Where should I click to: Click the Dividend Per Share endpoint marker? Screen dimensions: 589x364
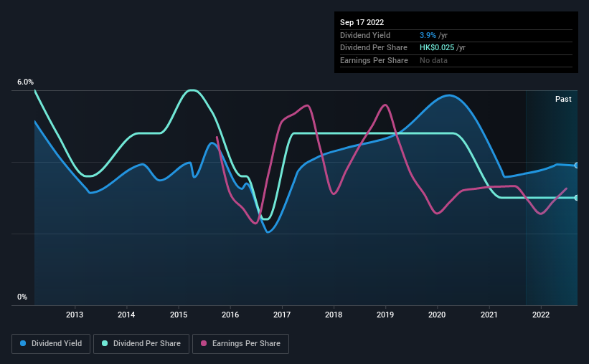click(x=576, y=198)
